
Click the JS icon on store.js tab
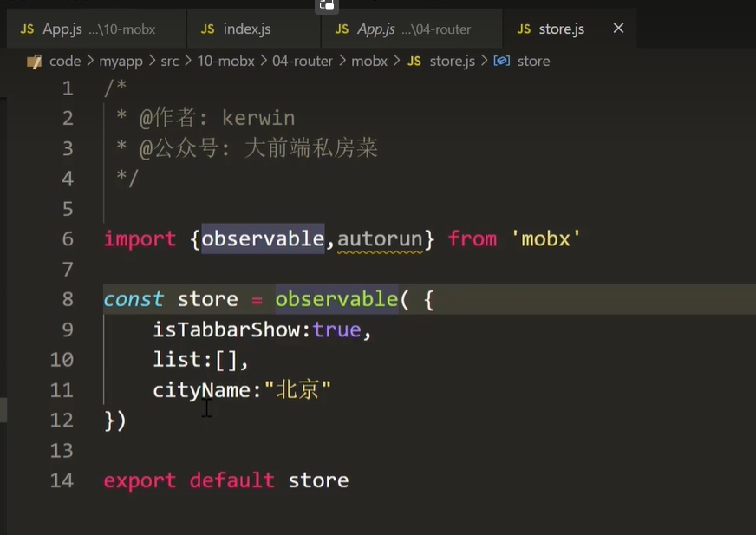pos(524,29)
